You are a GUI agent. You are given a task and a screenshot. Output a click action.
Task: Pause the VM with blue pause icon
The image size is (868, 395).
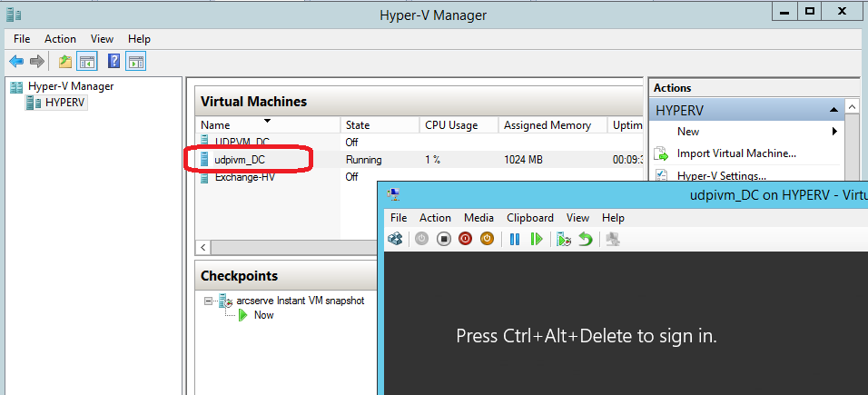pos(515,240)
